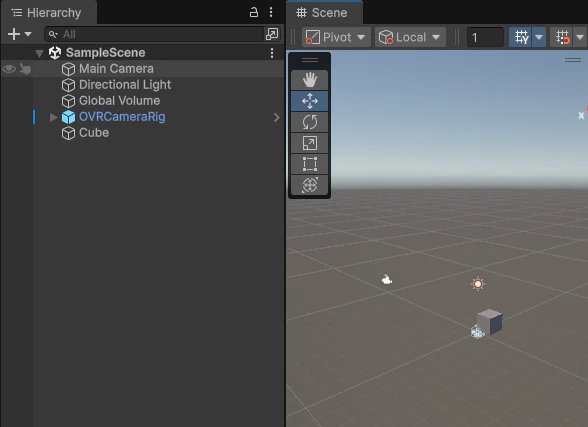
Task: Click the OVRCameraRig blue prefab icon
Action: click(x=68, y=117)
